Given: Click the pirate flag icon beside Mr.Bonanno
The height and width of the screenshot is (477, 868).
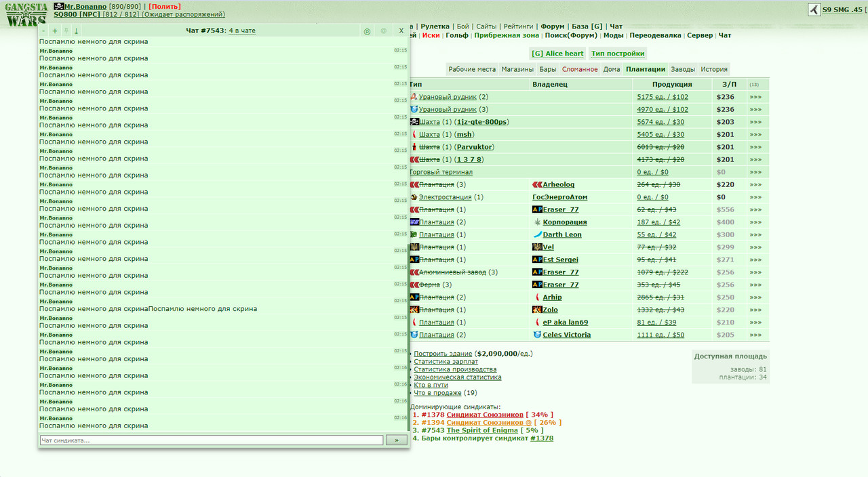Looking at the screenshot, I should (59, 6).
